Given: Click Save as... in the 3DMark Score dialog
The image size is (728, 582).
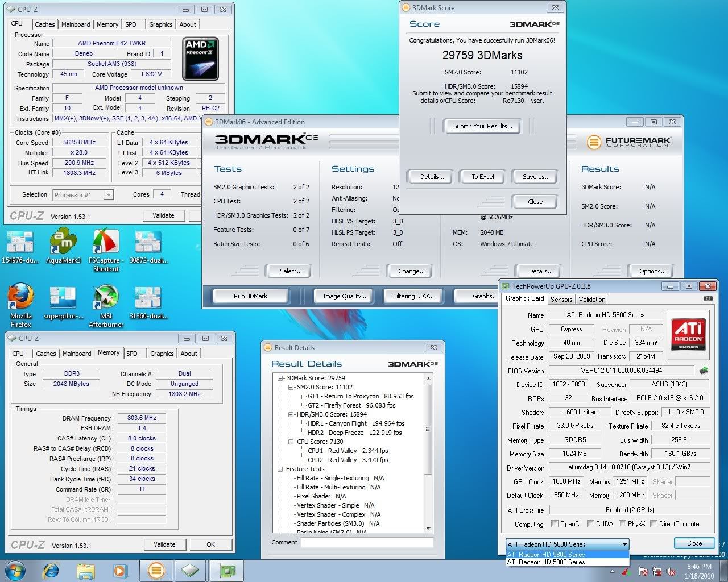Looking at the screenshot, I should pyautogui.click(x=536, y=177).
